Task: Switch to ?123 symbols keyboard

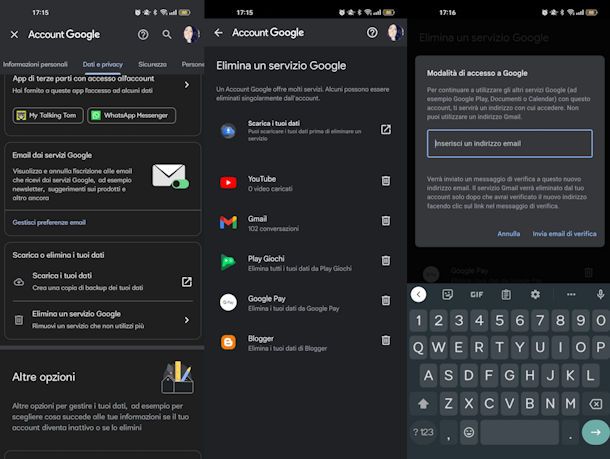Action: tap(423, 432)
